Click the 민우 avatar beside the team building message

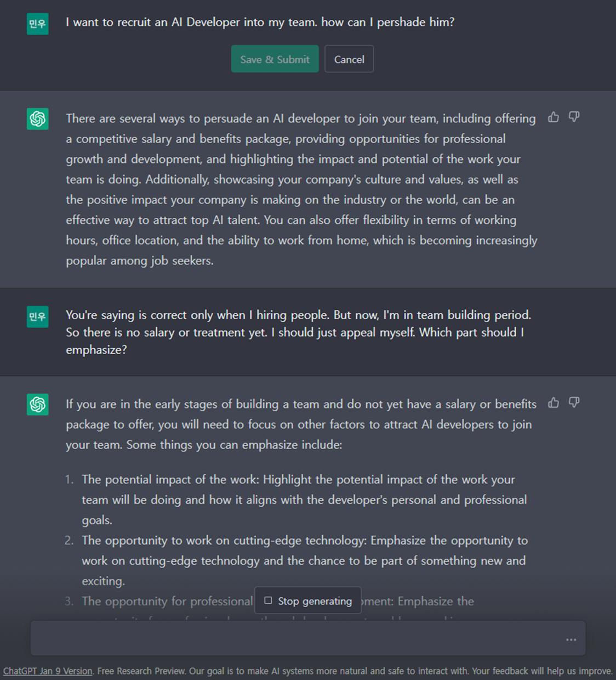coord(38,316)
